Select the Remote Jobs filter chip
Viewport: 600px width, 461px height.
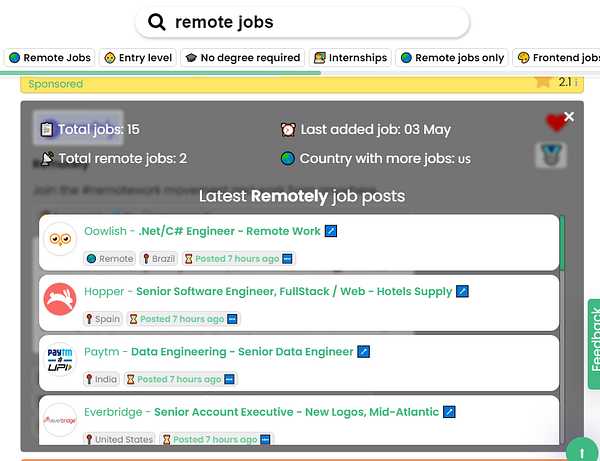click(50, 58)
